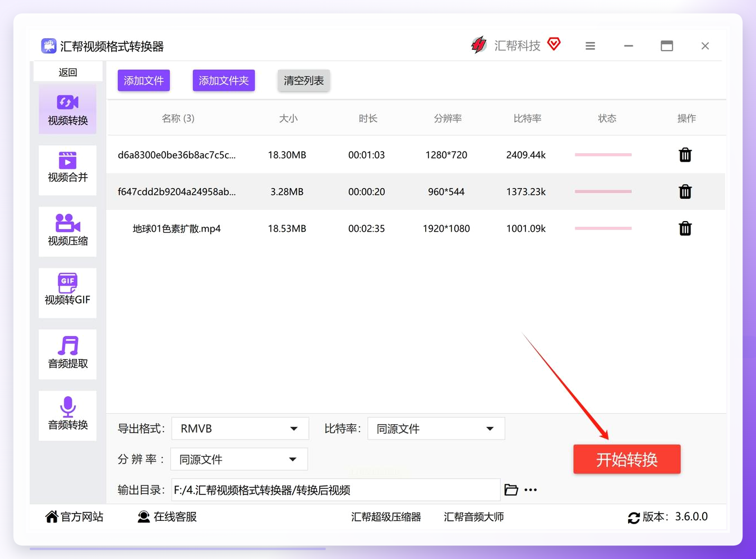Click the 1280*720 resolution cell

point(446,155)
